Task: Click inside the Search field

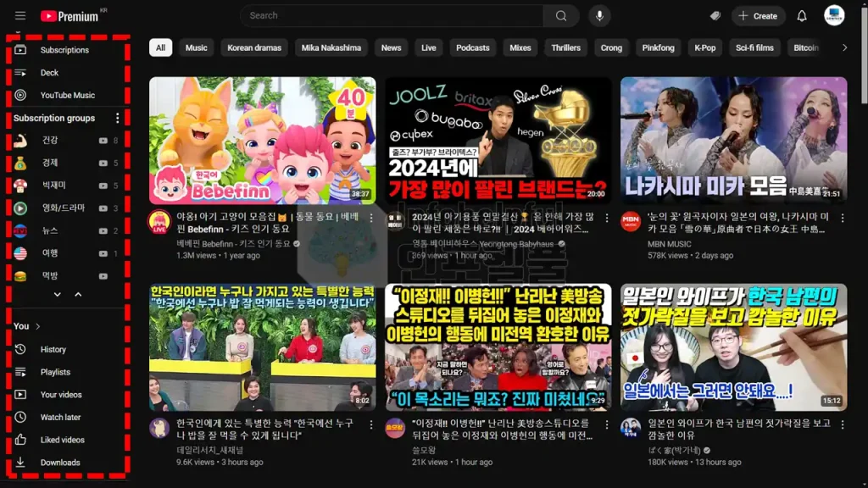Action: point(392,16)
